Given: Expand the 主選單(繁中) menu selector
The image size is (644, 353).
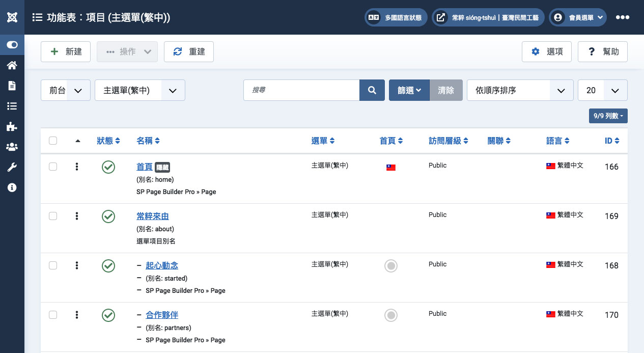Looking at the screenshot, I should pyautogui.click(x=139, y=90).
